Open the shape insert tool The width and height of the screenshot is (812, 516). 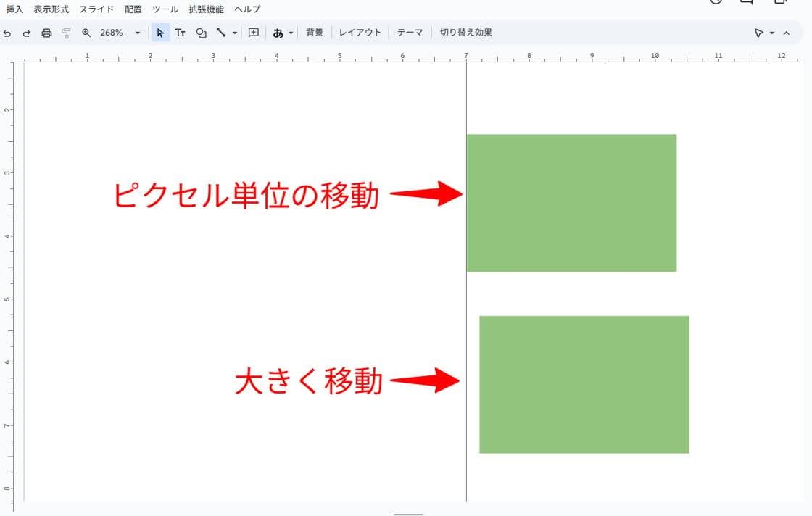coord(202,33)
